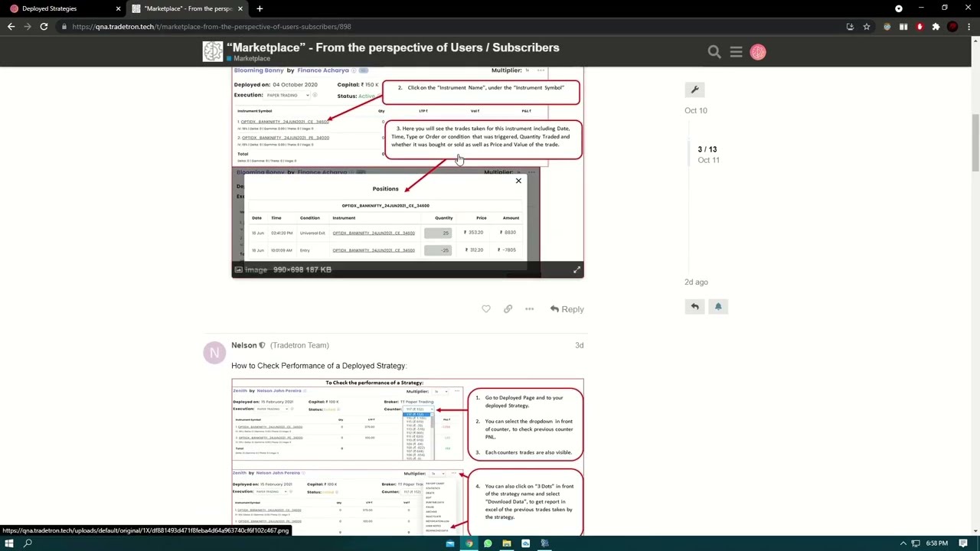Click the 'Oct 11' timeline date text
The image size is (980, 551).
pos(708,160)
